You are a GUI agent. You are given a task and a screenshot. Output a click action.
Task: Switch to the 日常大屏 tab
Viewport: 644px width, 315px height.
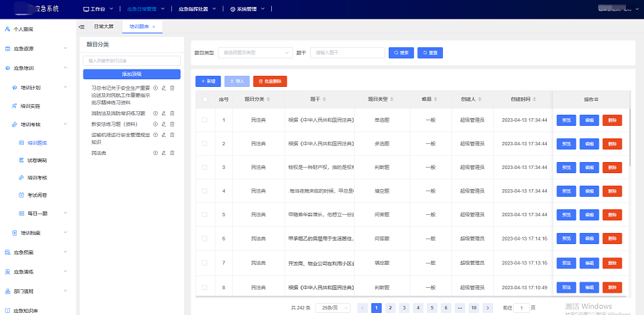coord(103,26)
